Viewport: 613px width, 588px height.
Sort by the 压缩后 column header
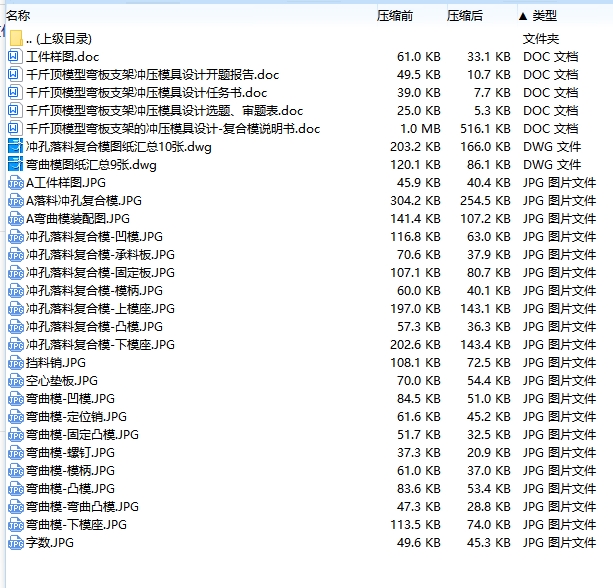tap(465, 16)
